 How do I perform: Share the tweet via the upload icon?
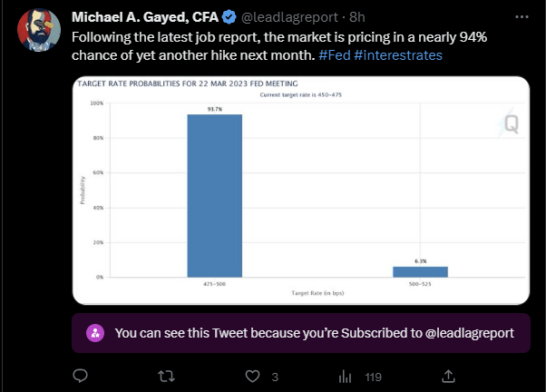(x=448, y=377)
